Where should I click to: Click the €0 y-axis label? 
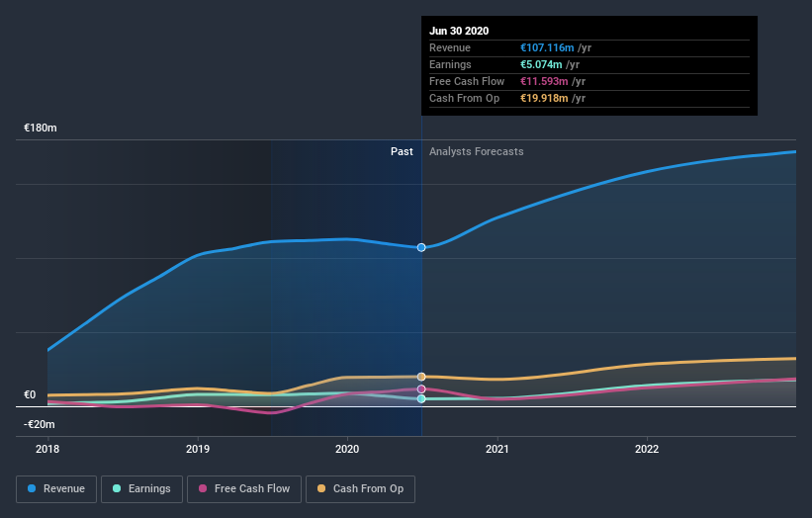[x=30, y=394]
